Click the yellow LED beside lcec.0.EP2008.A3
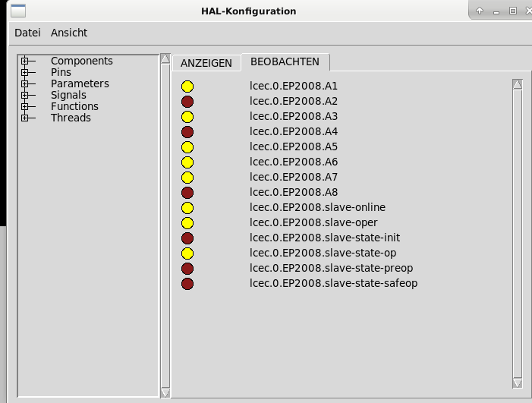Screen dimensions: 532x403 (187, 117)
